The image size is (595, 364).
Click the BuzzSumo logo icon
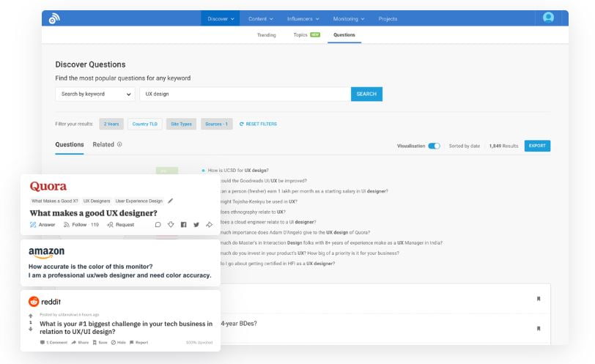pos(54,18)
